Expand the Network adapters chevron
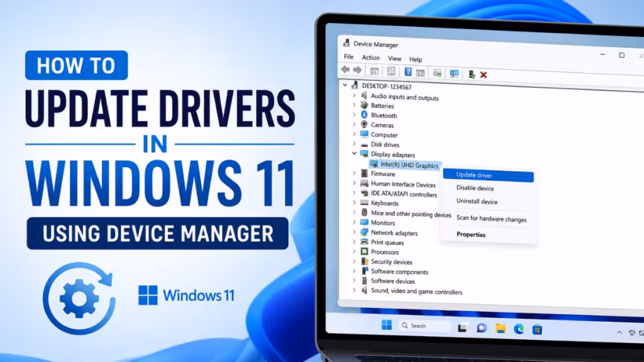 pyautogui.click(x=354, y=233)
